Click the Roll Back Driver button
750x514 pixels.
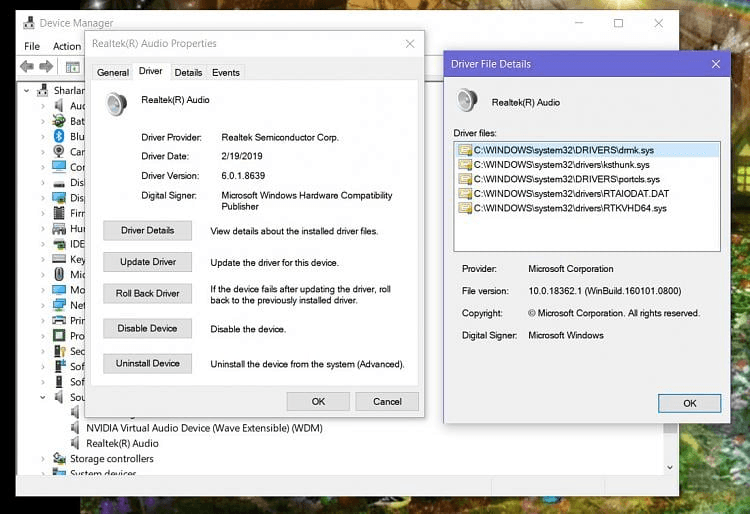pyautogui.click(x=147, y=294)
